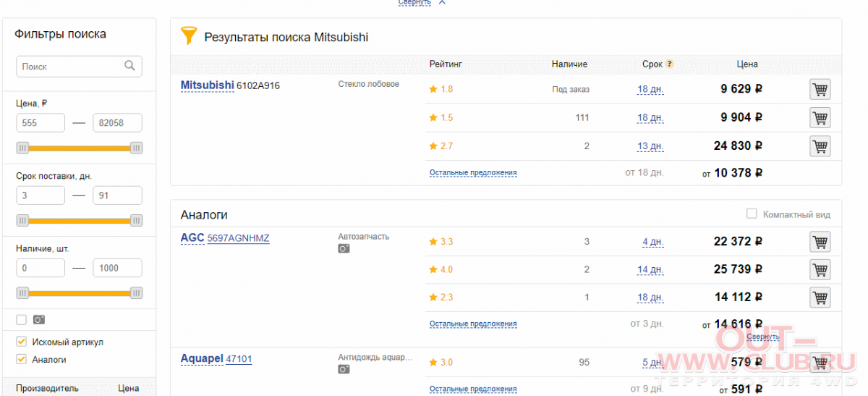Sort by the Цена column header
Image resolution: width=868 pixels, height=396 pixels.
[x=747, y=64]
